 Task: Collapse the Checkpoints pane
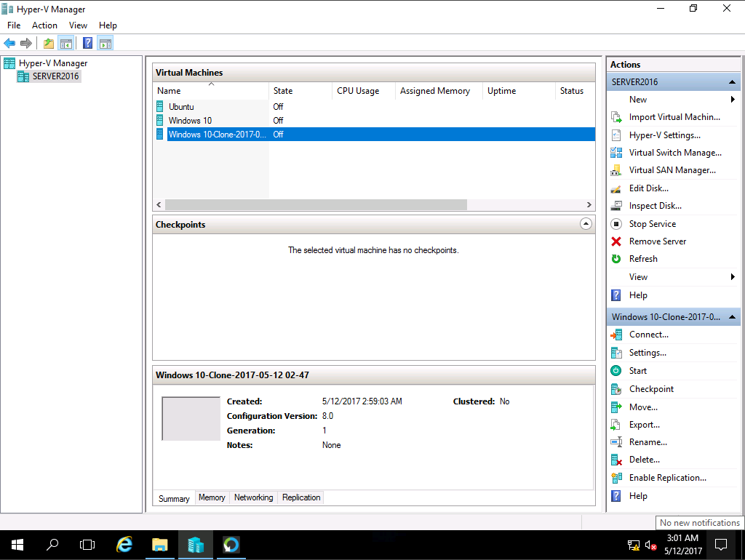point(586,224)
